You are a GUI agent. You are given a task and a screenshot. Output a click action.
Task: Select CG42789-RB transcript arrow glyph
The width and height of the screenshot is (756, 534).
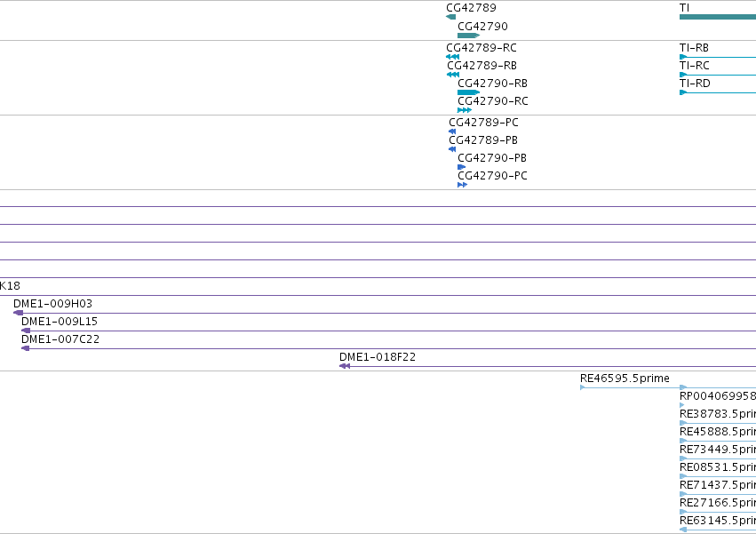(x=453, y=75)
